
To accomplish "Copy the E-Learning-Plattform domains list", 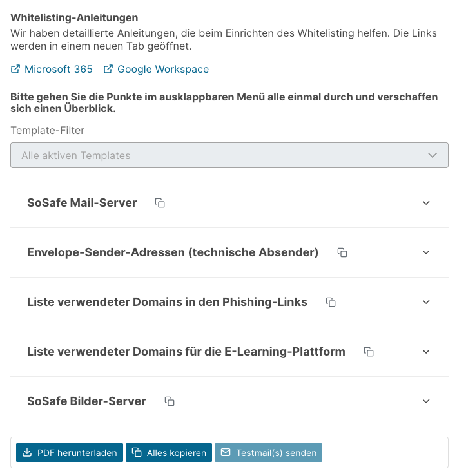I will tap(369, 352).
